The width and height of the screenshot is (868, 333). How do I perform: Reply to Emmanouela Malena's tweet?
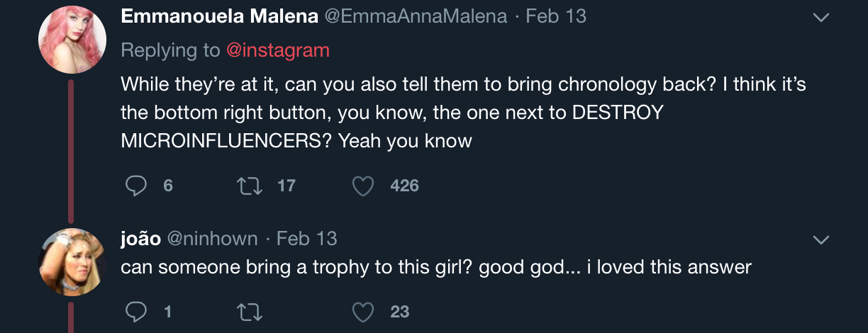[x=135, y=186]
